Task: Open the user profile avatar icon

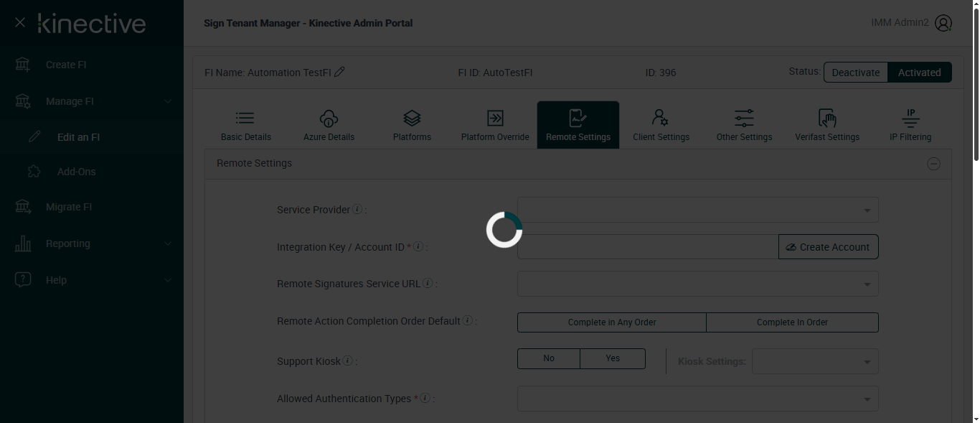Action: 943,23
